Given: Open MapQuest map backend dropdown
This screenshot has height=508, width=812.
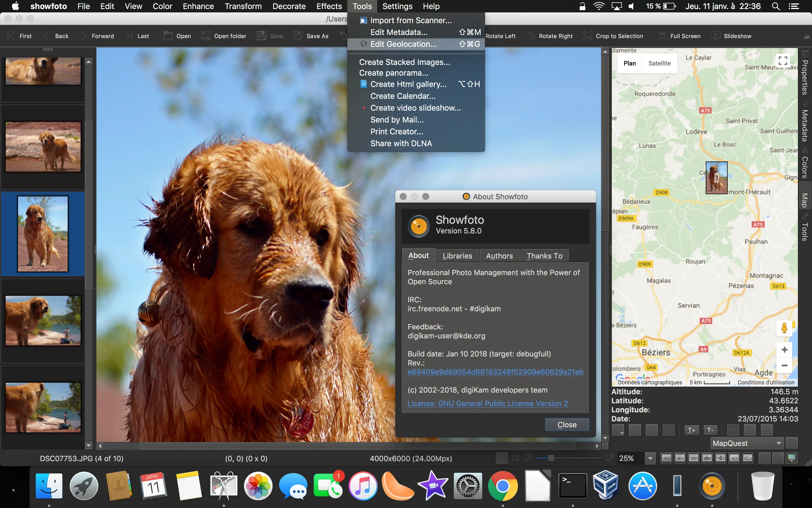Looking at the screenshot, I should point(747,443).
